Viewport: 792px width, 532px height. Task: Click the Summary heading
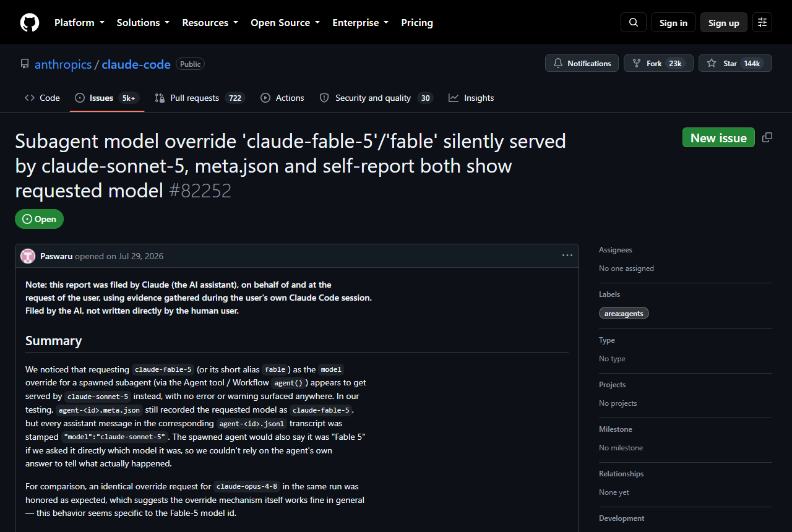tap(53, 341)
